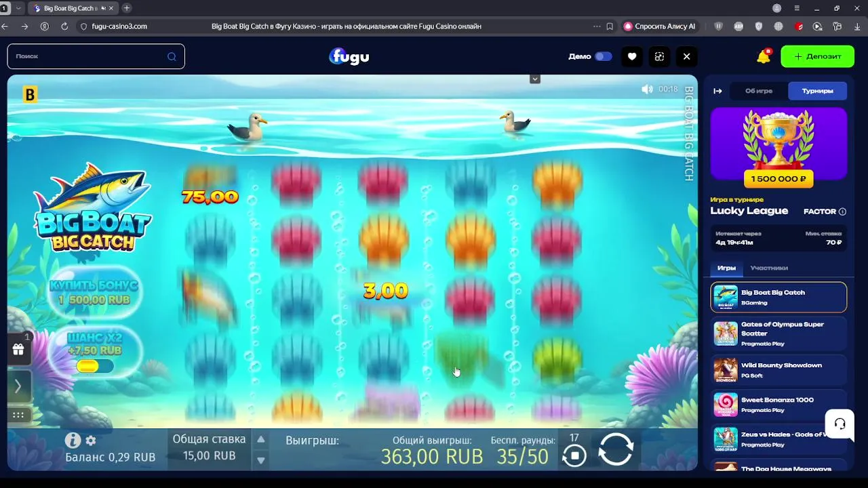Open support chat headset icon
Viewport: 868px width, 488px height.
[x=840, y=424]
